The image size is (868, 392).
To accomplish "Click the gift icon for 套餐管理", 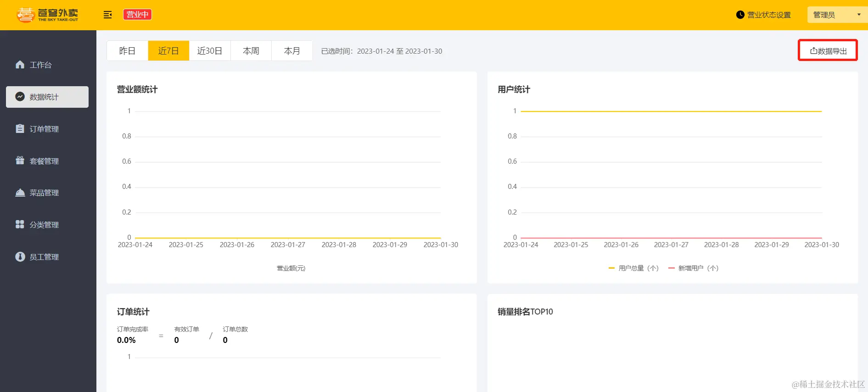I will pyautogui.click(x=20, y=160).
